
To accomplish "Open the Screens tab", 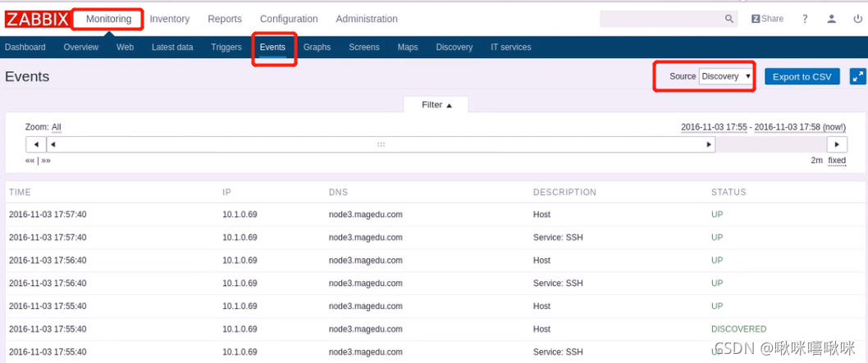I will [x=364, y=47].
